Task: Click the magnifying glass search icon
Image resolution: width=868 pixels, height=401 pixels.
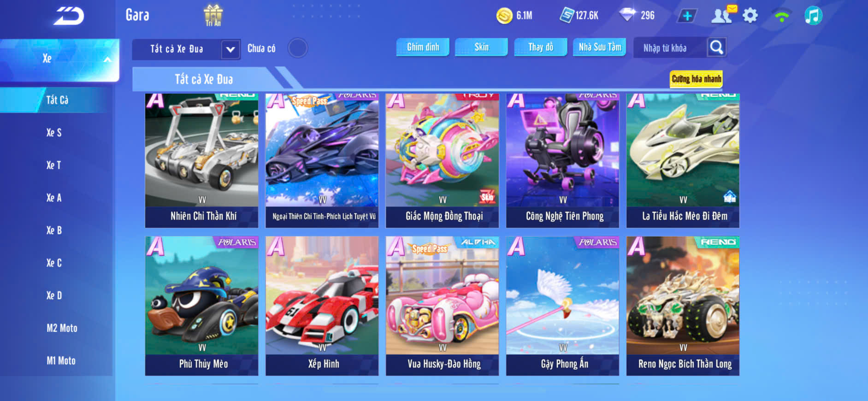Action: tap(716, 47)
